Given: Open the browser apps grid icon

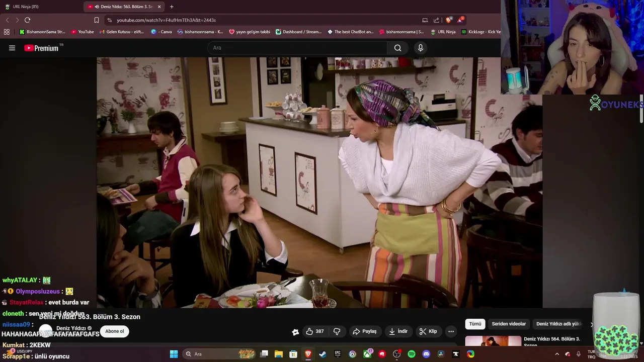Looking at the screenshot, I should 7,32.
